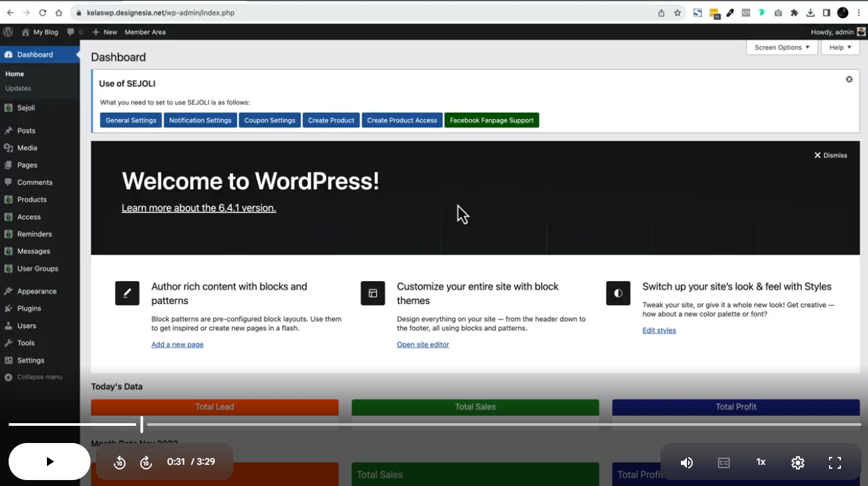Click the Create Product Access button
This screenshot has width=868, height=486.
tap(402, 120)
